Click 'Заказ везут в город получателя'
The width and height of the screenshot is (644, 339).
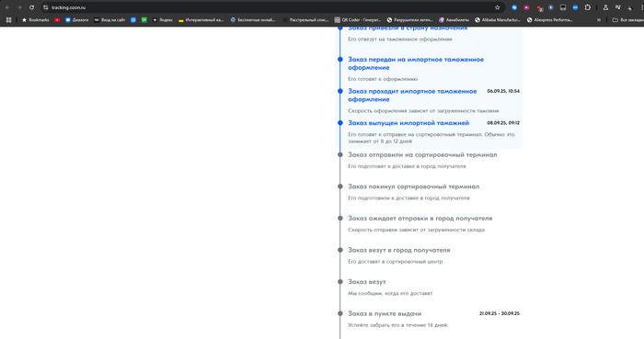(x=398, y=250)
